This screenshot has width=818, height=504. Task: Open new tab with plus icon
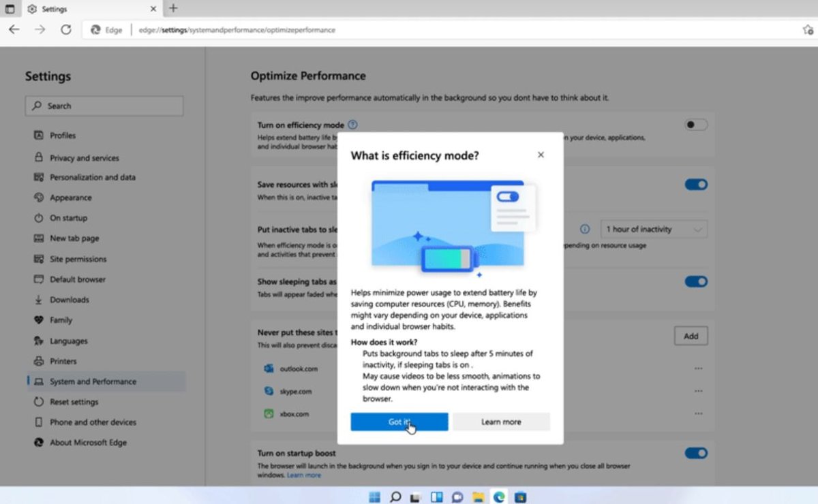click(173, 9)
